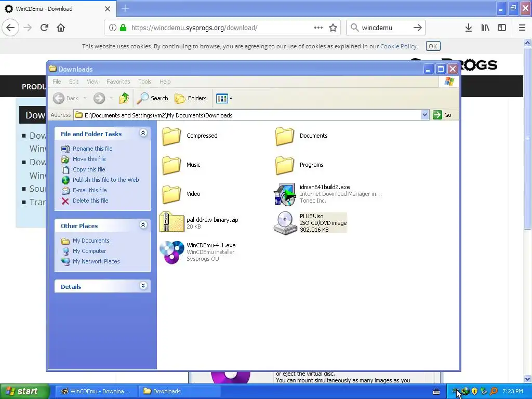Reload the page in Firefox

pyautogui.click(x=44, y=28)
